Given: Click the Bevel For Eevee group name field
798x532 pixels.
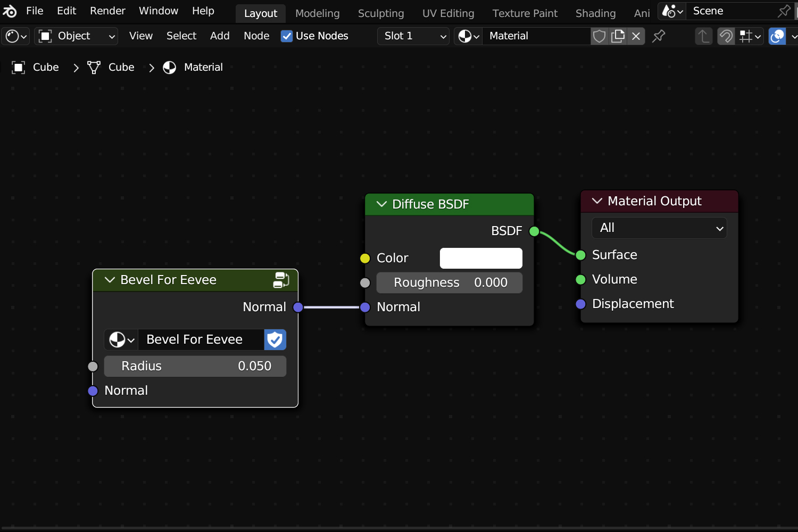Looking at the screenshot, I should pyautogui.click(x=201, y=340).
